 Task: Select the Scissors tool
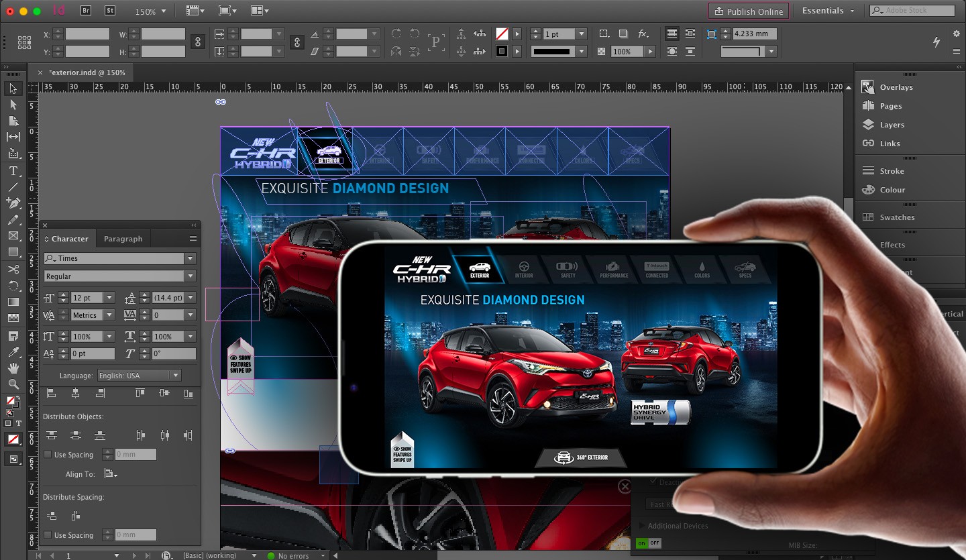click(x=13, y=269)
